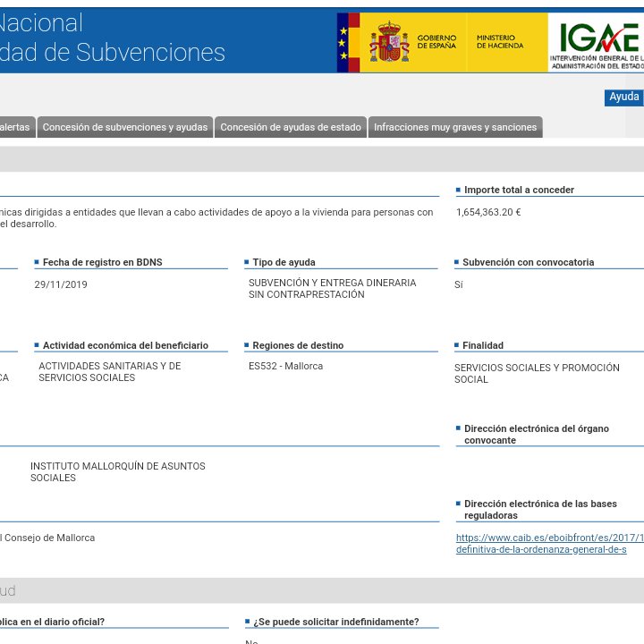
Task: Open Infracciones muy graves y sanciones tab
Action: (455, 127)
